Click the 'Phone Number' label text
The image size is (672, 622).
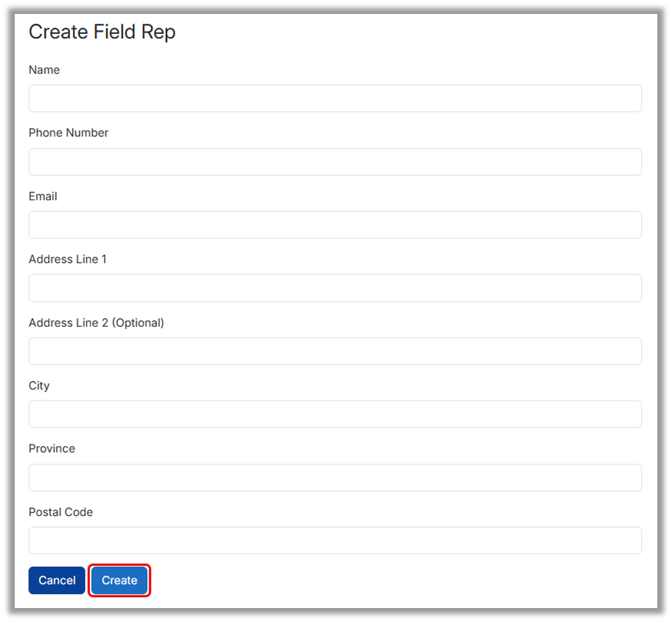pos(68,132)
